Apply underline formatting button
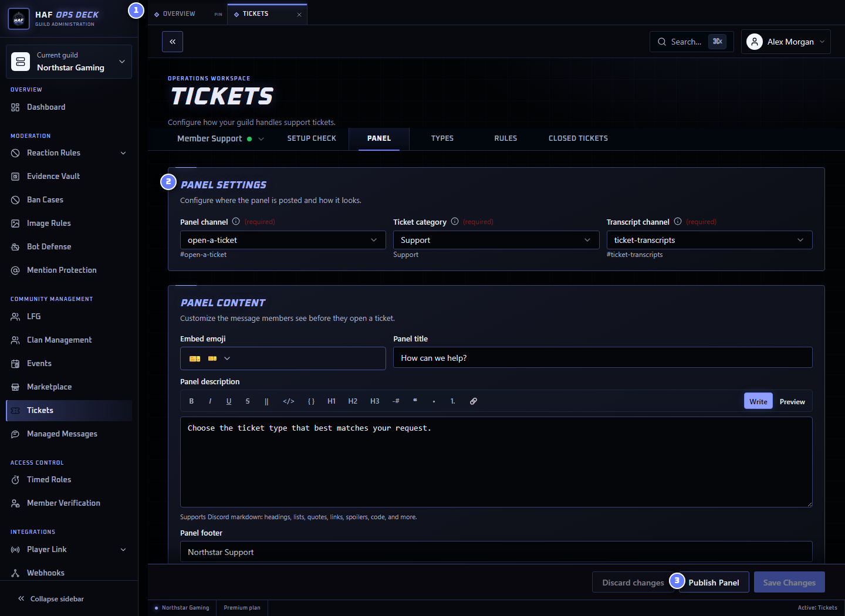 pos(229,401)
